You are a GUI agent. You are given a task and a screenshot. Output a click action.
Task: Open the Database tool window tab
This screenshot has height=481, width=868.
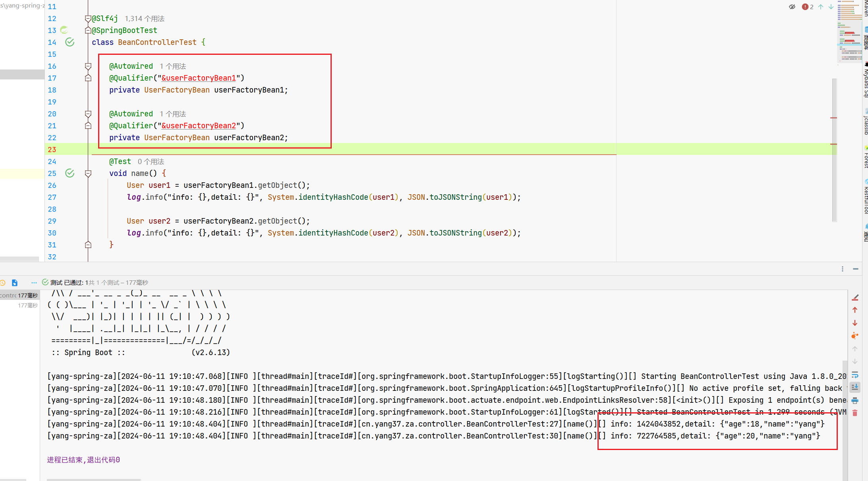click(865, 38)
